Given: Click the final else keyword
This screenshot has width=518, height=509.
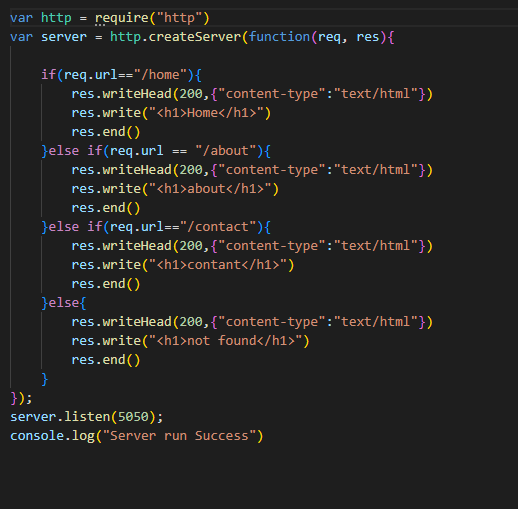Looking at the screenshot, I should point(64,303).
